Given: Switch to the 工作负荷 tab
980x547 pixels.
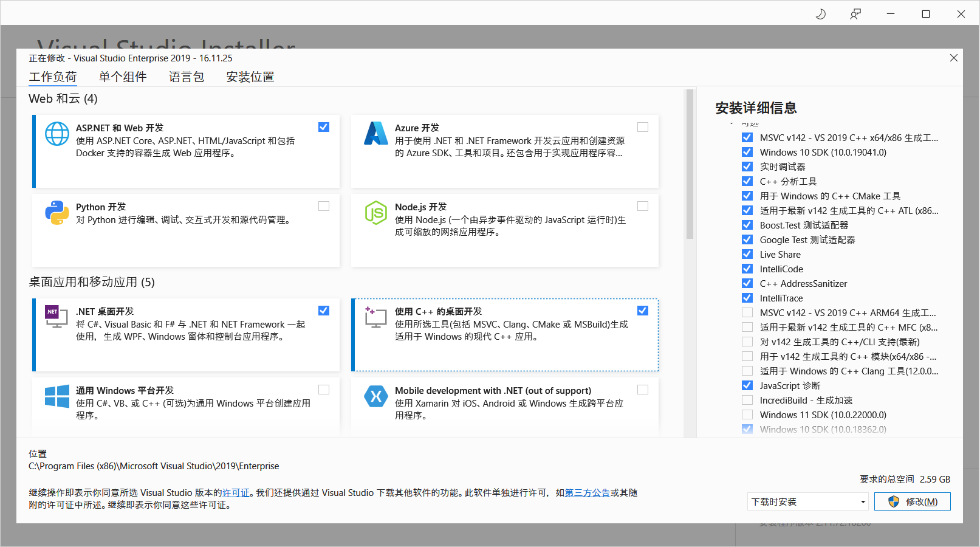Looking at the screenshot, I should click(53, 77).
